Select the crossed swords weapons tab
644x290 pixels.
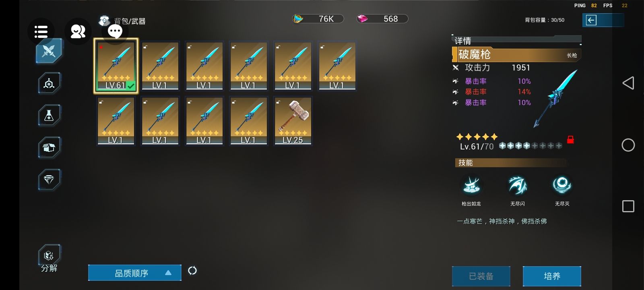[49, 51]
